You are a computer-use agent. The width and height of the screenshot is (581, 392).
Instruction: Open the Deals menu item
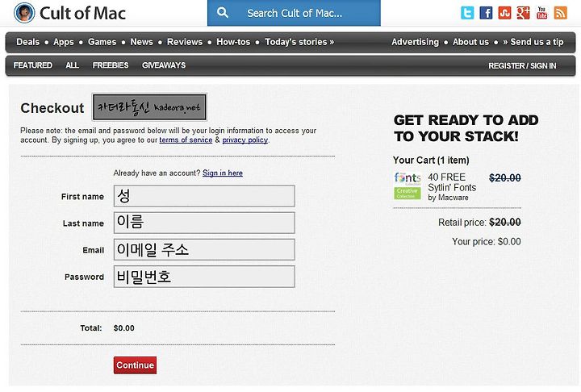(27, 42)
